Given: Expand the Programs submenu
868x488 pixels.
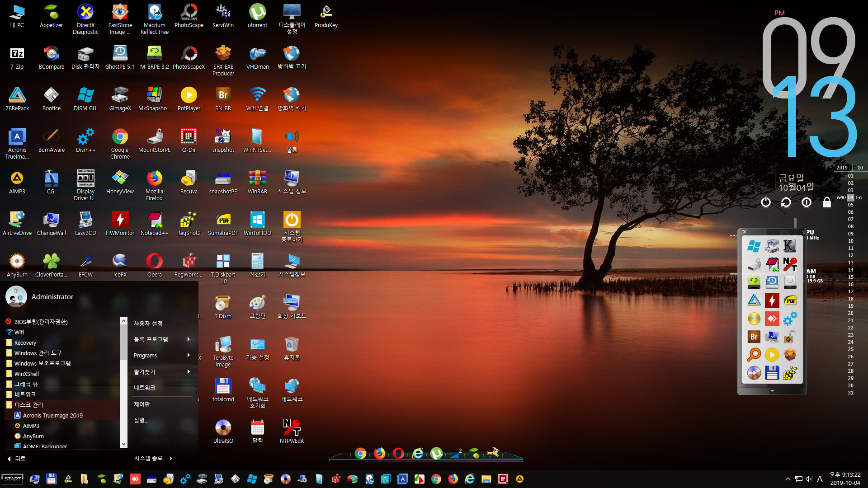Looking at the screenshot, I should (x=162, y=356).
